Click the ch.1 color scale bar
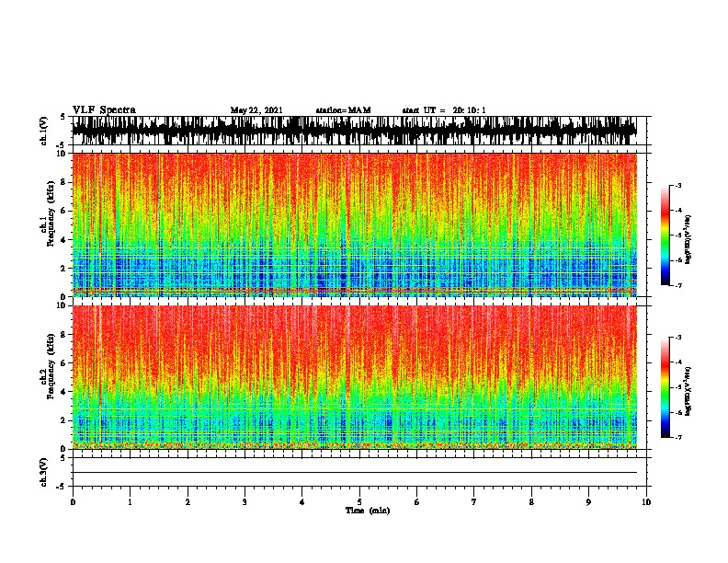This screenshot has height=563, width=728. pos(665,236)
